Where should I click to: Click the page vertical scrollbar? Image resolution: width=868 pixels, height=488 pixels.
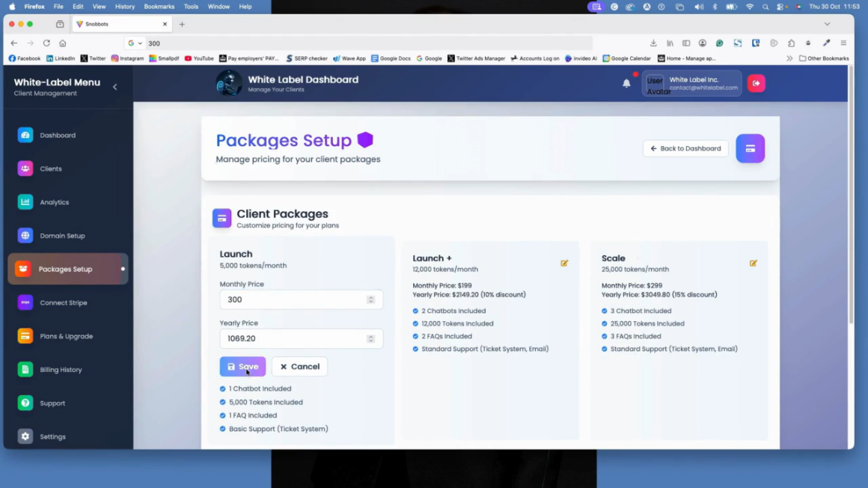point(851,194)
